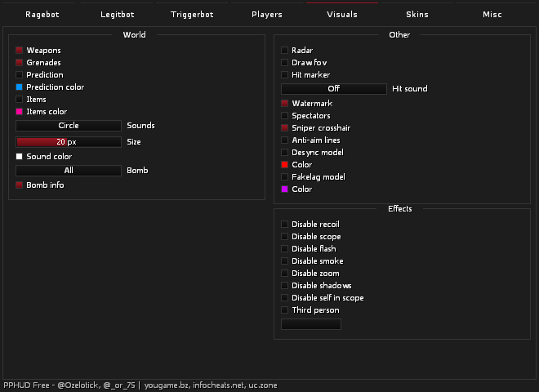Enable Disable recoil checkbox
The width and height of the screenshot is (539, 392).
pos(285,225)
